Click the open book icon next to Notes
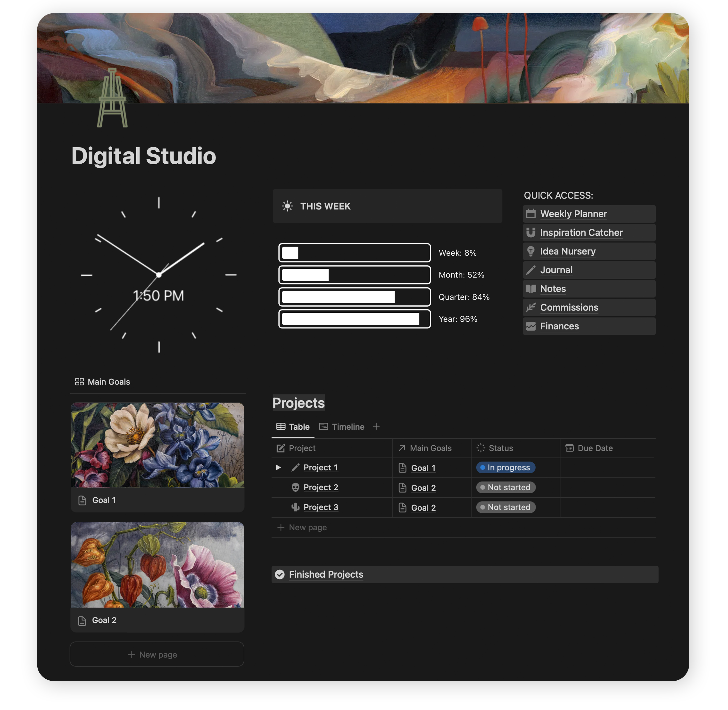 point(530,289)
